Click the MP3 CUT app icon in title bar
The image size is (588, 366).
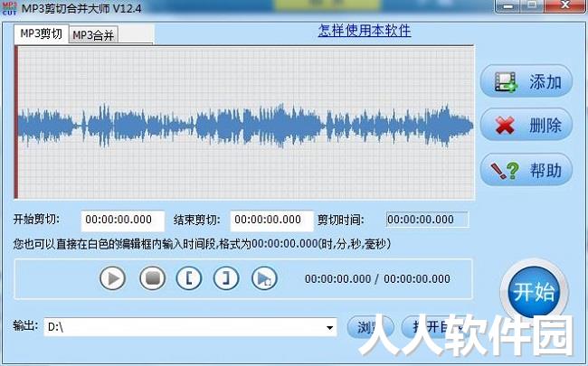tap(9, 8)
